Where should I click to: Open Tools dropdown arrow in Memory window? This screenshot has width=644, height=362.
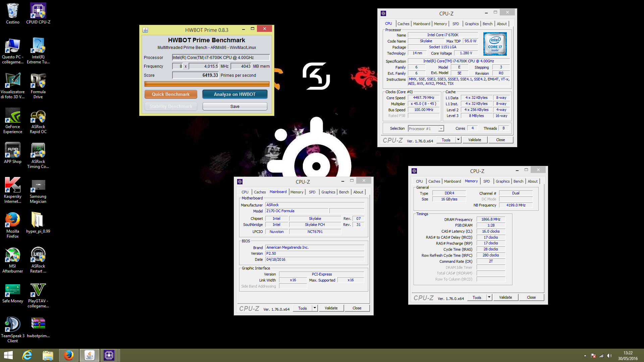(489, 297)
